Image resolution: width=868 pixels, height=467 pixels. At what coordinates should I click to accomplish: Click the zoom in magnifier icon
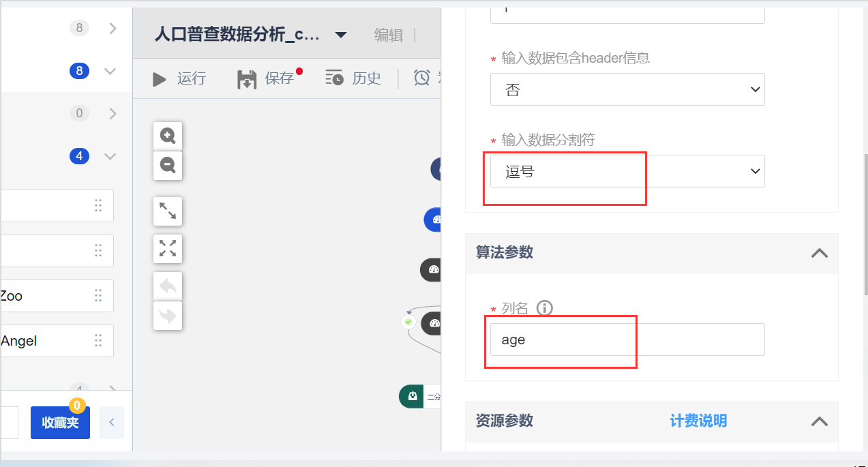168,136
